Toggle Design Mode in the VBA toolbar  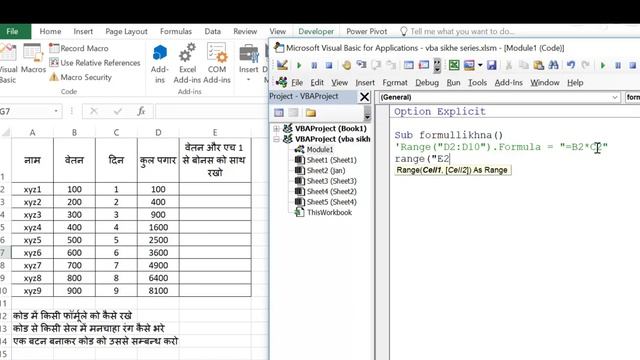pyautogui.click(x=282, y=65)
